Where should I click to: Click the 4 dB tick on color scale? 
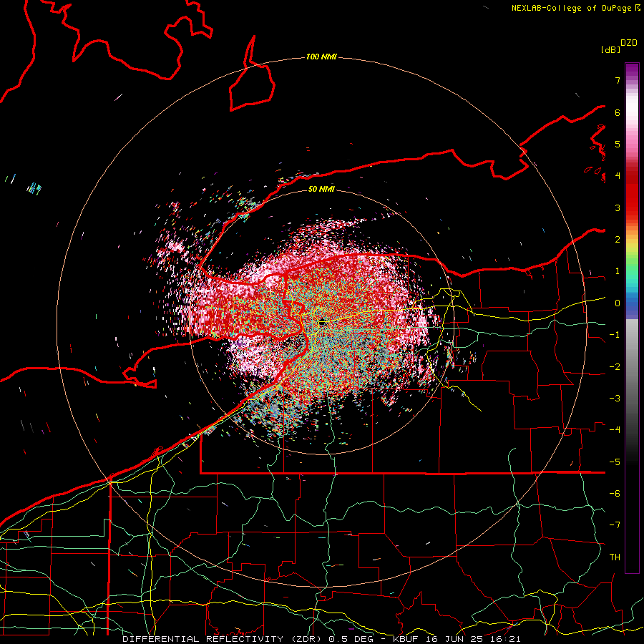click(x=618, y=176)
